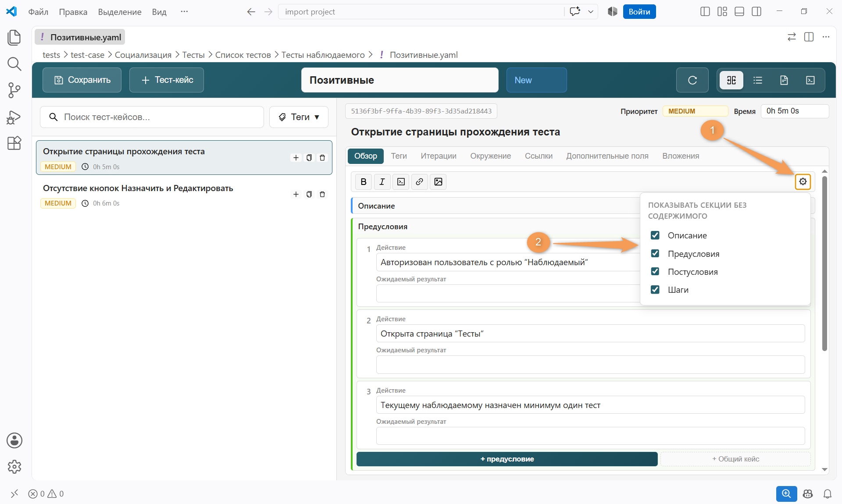Switch to the Теги tab
This screenshot has width=842, height=504.
click(x=399, y=156)
